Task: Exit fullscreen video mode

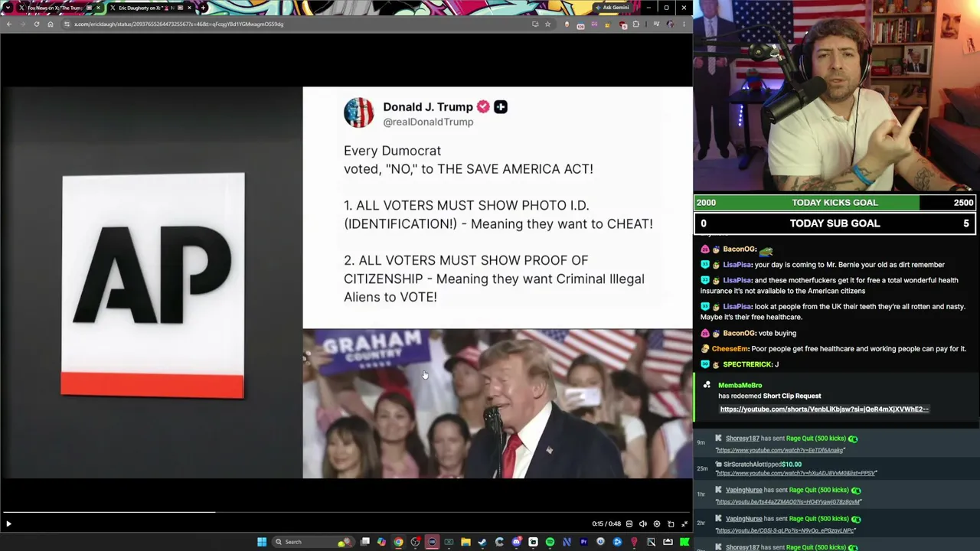Action: coord(684,524)
